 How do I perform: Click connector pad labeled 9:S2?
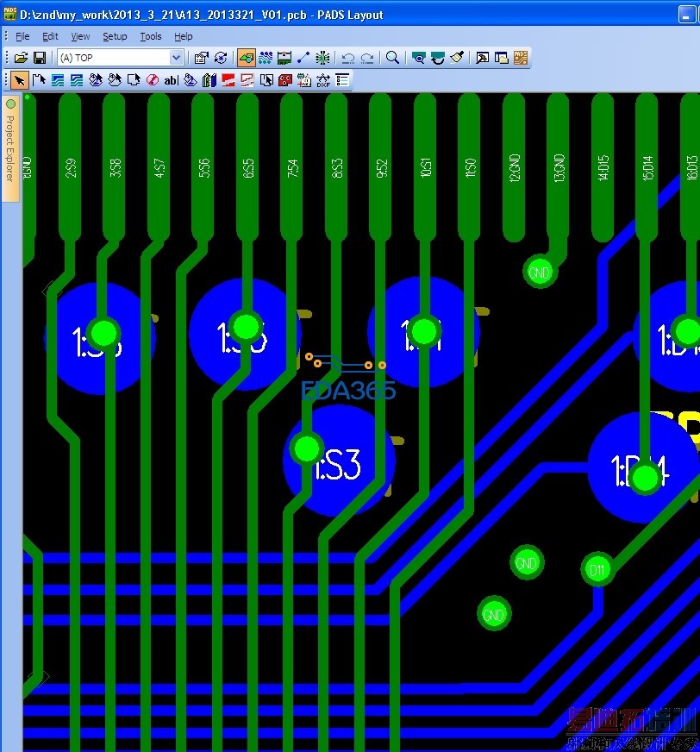coord(381,167)
